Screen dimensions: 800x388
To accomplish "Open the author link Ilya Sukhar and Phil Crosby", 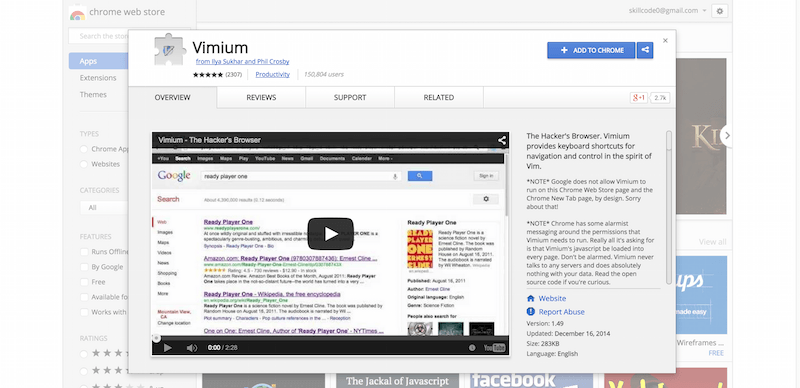I will [242, 62].
